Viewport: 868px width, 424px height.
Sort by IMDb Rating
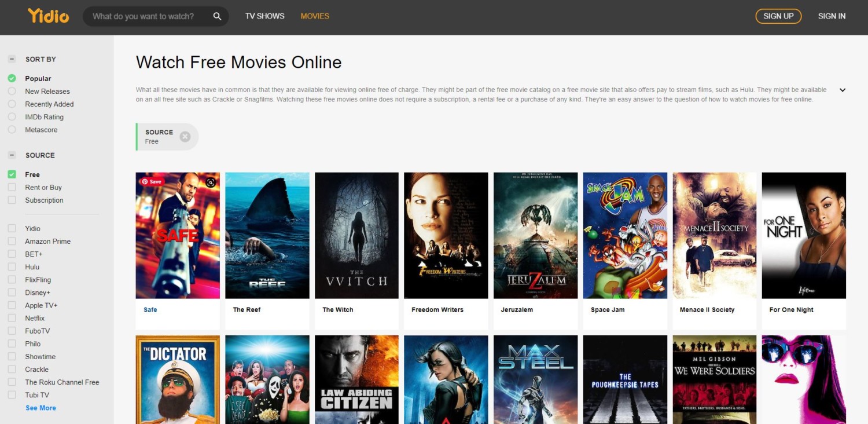(x=12, y=116)
